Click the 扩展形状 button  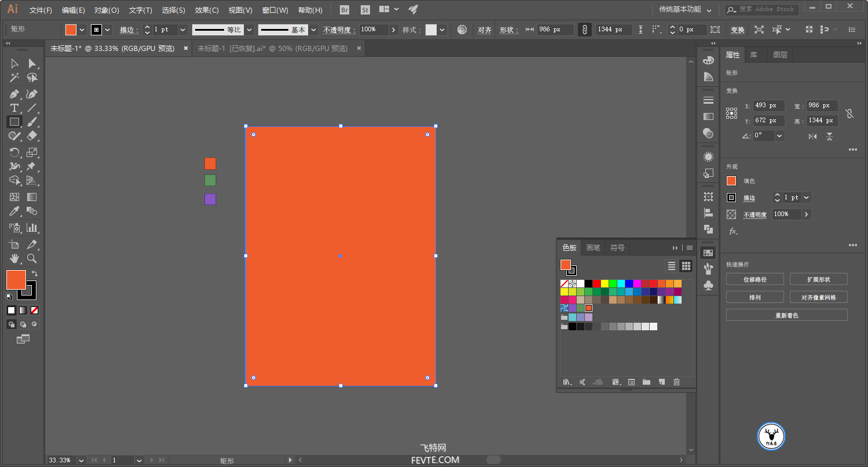[x=818, y=279]
